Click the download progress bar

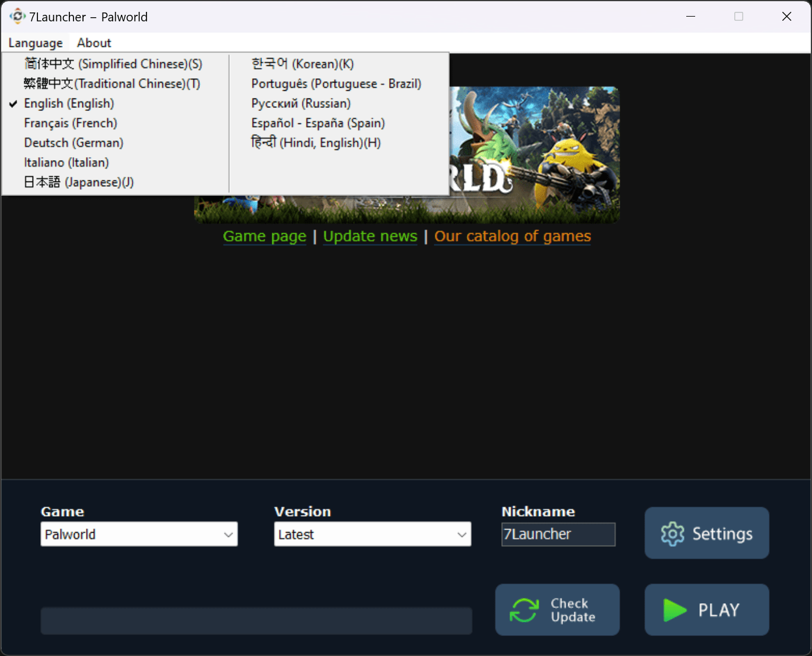coord(256,620)
